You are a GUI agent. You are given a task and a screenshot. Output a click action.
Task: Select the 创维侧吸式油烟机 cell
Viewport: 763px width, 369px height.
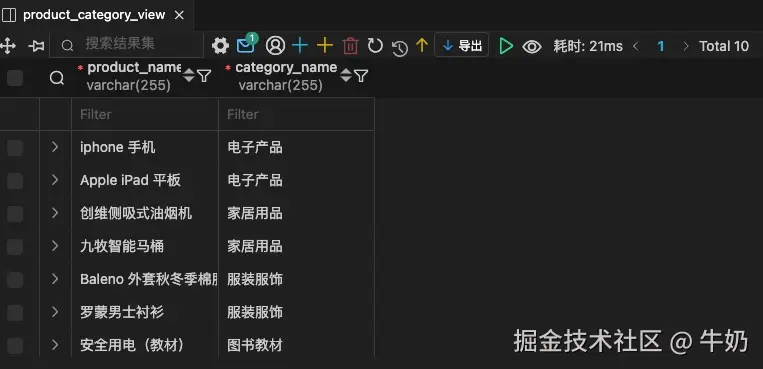(x=145, y=213)
